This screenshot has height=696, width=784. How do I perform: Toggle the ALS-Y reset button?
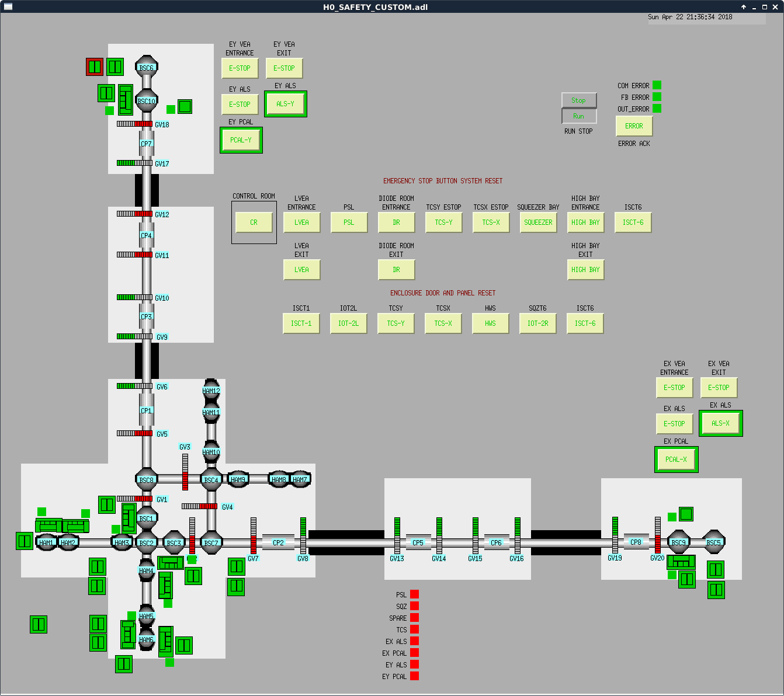(286, 104)
